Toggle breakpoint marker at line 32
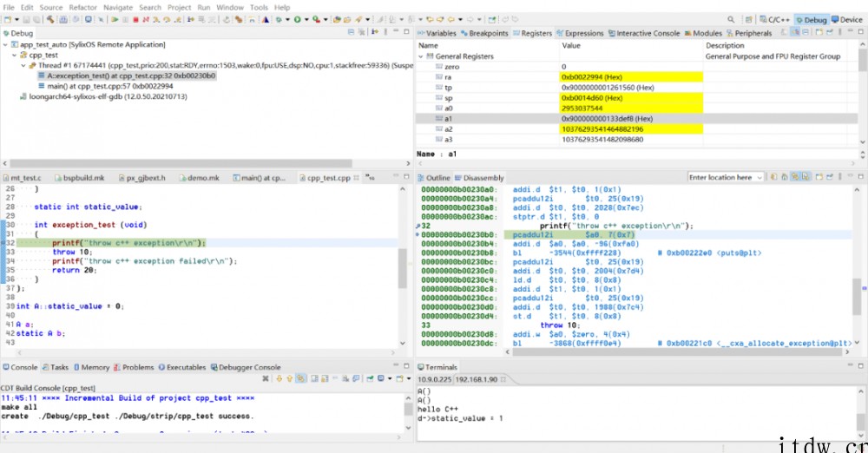868x453 pixels. [3, 243]
